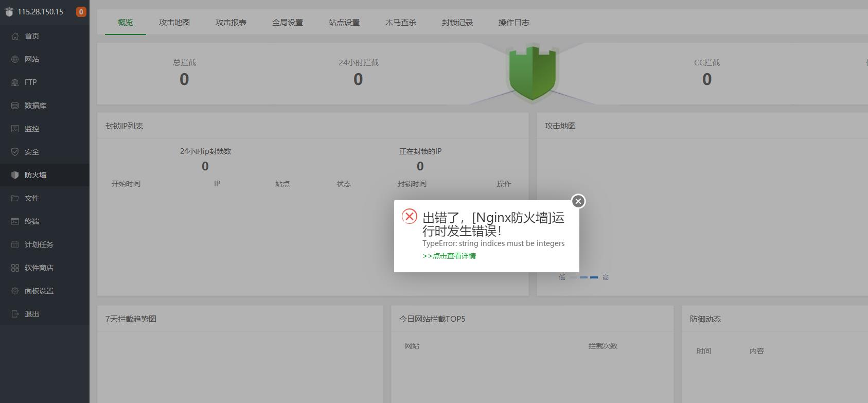This screenshot has height=403, width=868.
Task: Switch to the 概览 tab
Action: pyautogui.click(x=126, y=22)
